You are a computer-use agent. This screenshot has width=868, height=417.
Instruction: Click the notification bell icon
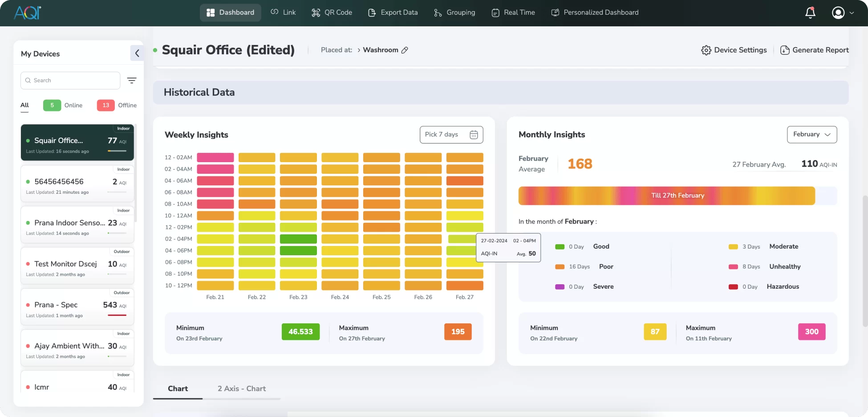click(810, 12)
